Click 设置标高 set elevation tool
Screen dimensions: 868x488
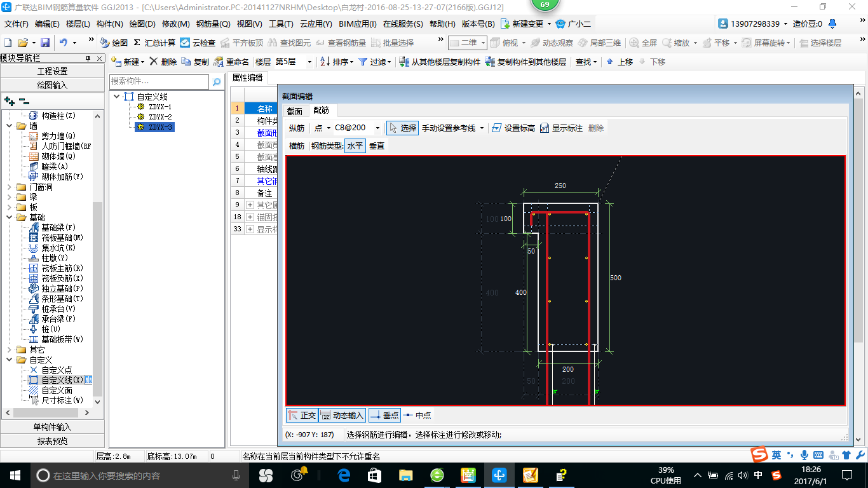[513, 128]
